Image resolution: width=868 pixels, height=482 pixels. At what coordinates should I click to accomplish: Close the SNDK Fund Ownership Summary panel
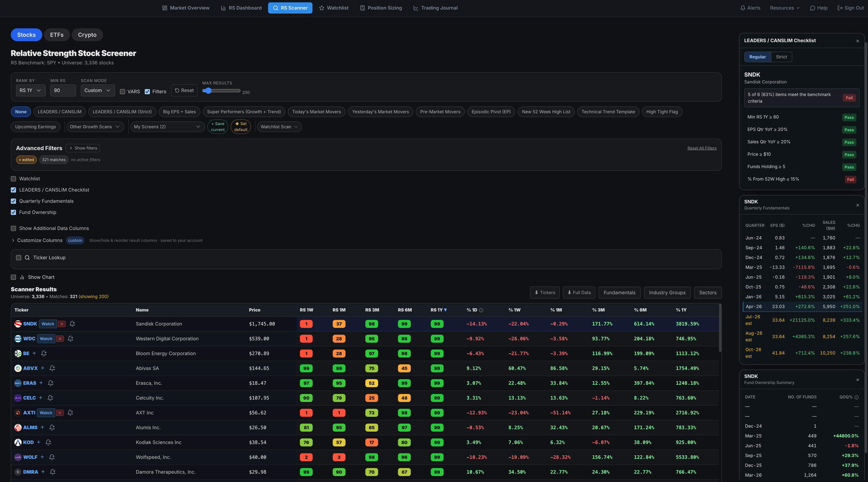click(858, 380)
